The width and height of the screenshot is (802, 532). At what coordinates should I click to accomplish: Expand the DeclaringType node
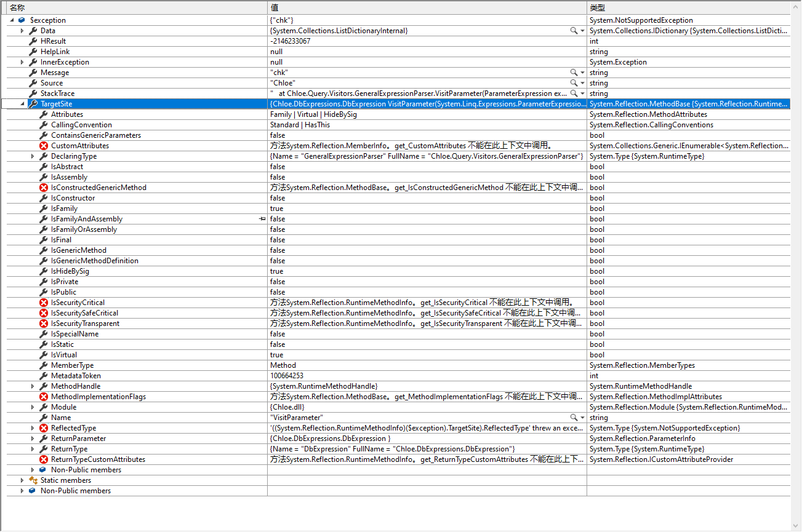pos(33,156)
